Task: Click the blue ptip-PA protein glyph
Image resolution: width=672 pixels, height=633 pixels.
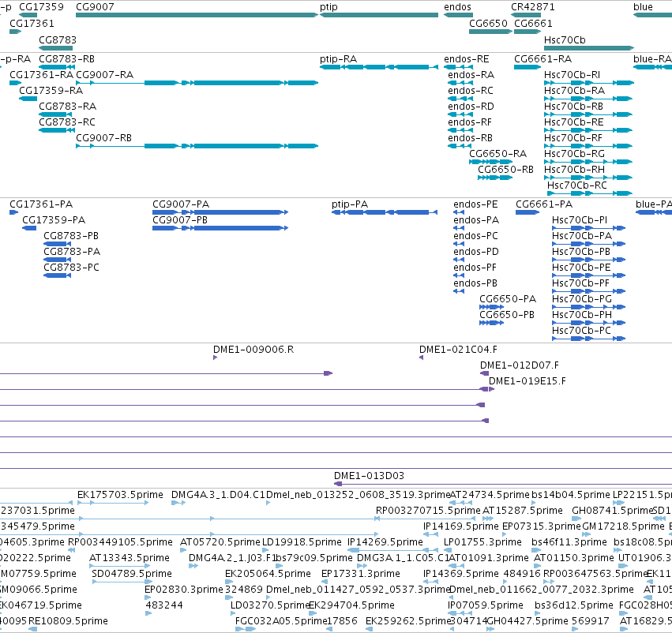Action: (385, 212)
